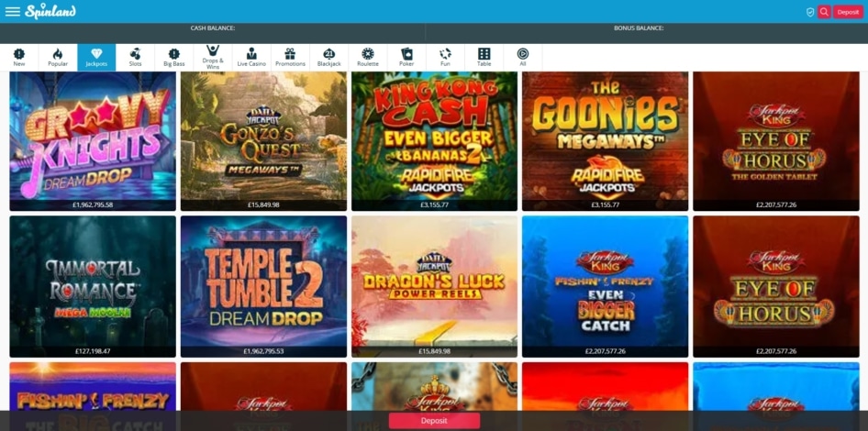Open the search magnifier icon
This screenshot has width=868, height=431.
click(824, 12)
